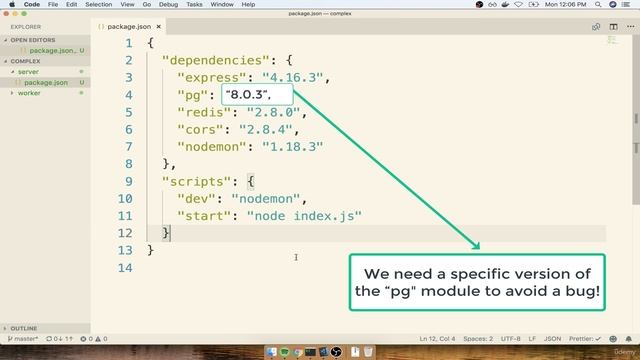Click the Explorer panel header
640x360 pixels.
pyautogui.click(x=26, y=27)
